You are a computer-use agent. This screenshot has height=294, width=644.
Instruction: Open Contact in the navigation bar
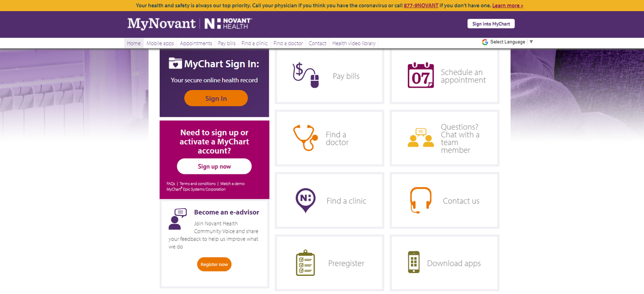point(318,43)
